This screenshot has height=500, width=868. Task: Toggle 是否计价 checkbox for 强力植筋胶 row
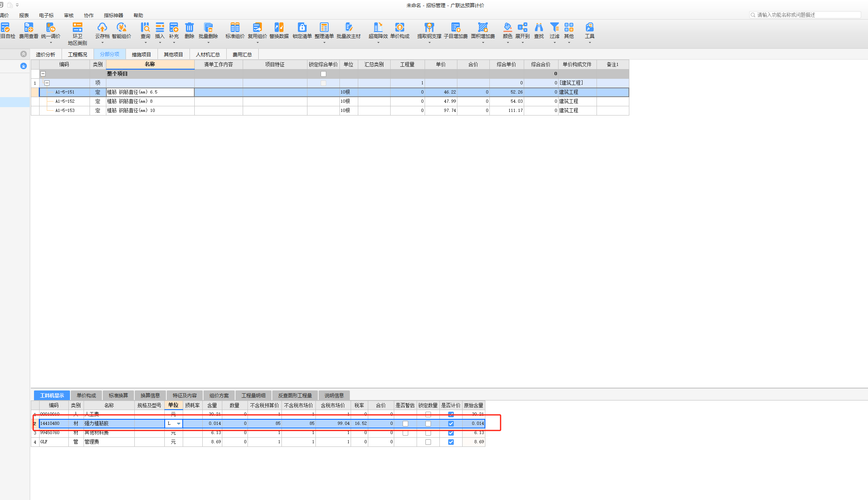click(451, 424)
